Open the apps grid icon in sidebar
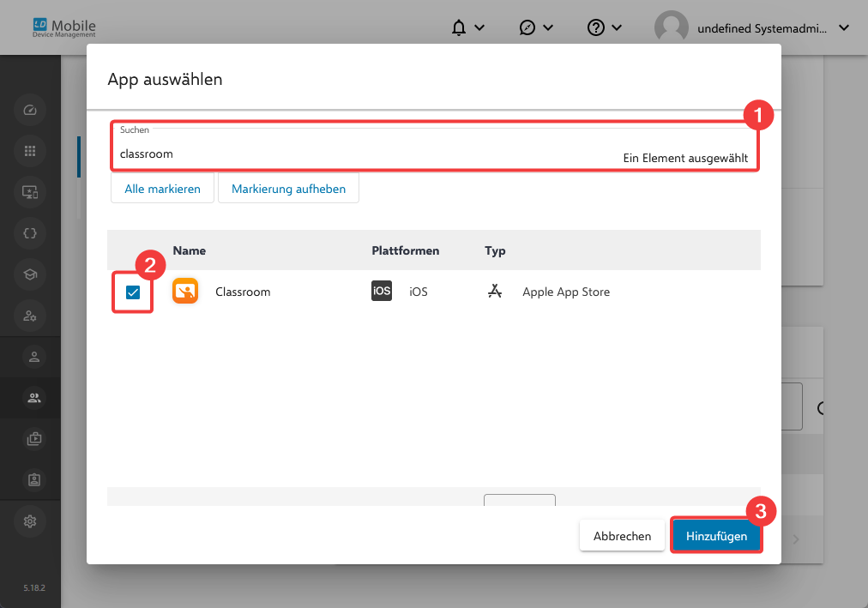Image resolution: width=868 pixels, height=608 pixels. click(x=30, y=151)
